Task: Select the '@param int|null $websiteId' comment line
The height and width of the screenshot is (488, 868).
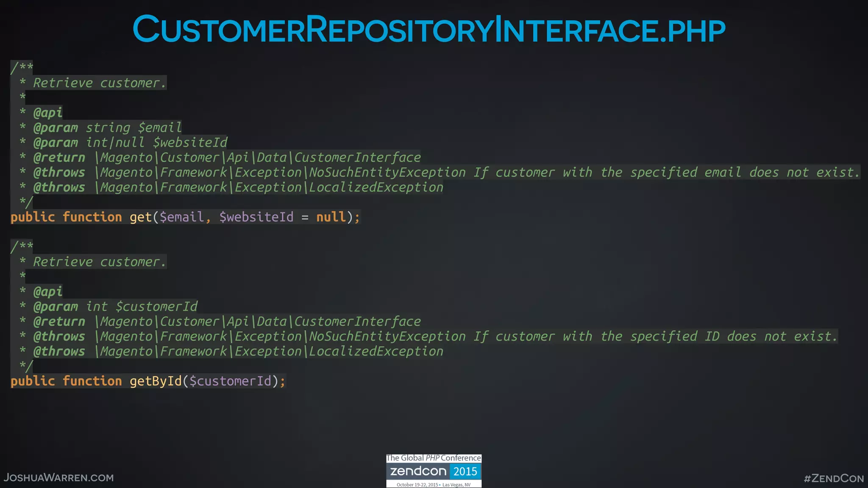Action: (123, 142)
